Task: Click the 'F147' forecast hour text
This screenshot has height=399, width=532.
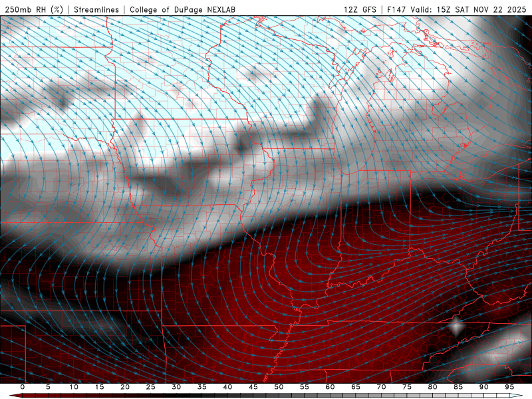Action: (397, 9)
